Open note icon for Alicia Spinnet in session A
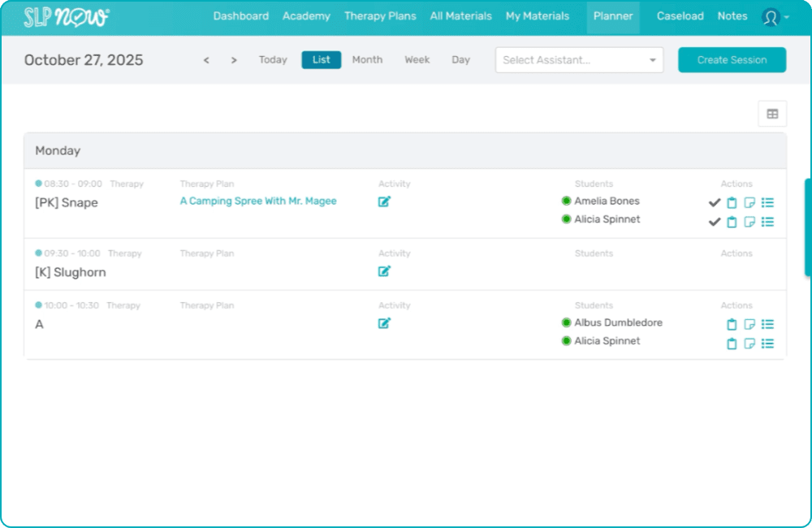Image resolution: width=812 pixels, height=528 pixels. coord(749,344)
